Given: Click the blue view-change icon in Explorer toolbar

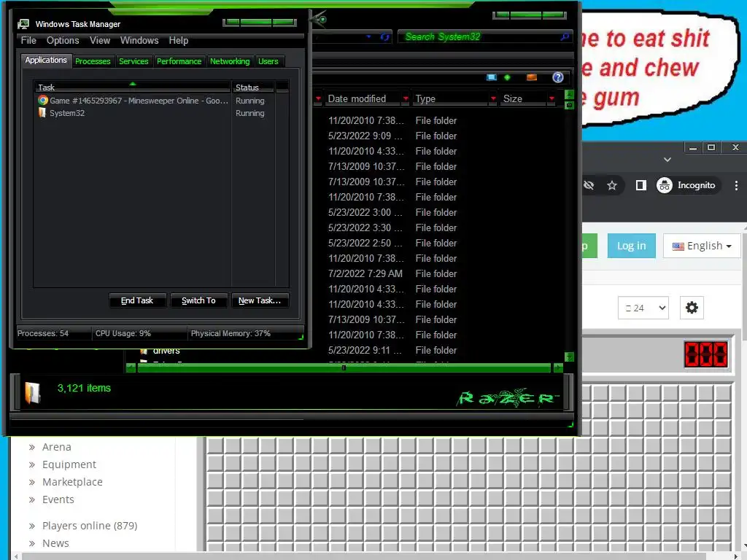Looking at the screenshot, I should (x=491, y=77).
